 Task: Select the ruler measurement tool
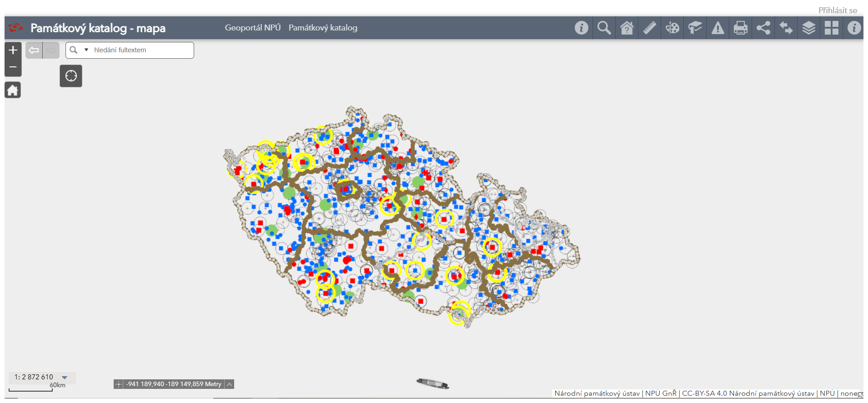click(x=649, y=28)
